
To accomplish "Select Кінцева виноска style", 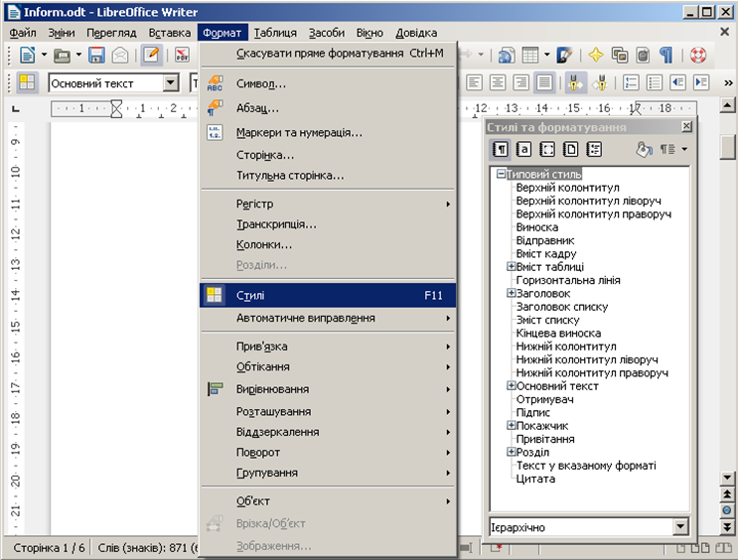I will click(x=558, y=334).
